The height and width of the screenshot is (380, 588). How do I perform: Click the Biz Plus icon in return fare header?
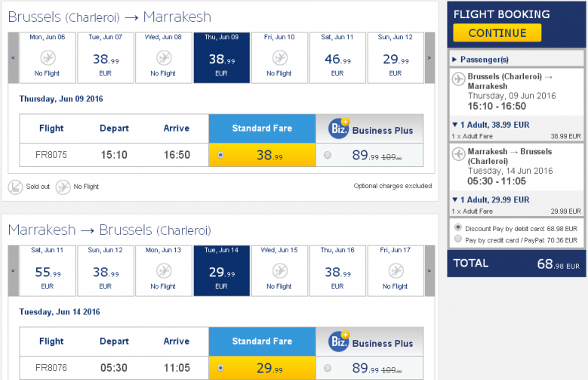point(339,341)
